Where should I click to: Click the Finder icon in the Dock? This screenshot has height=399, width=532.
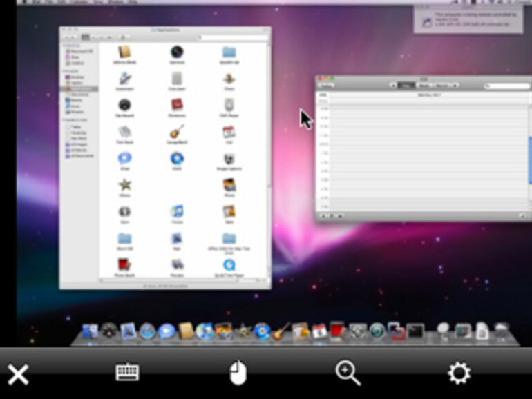pos(91,332)
